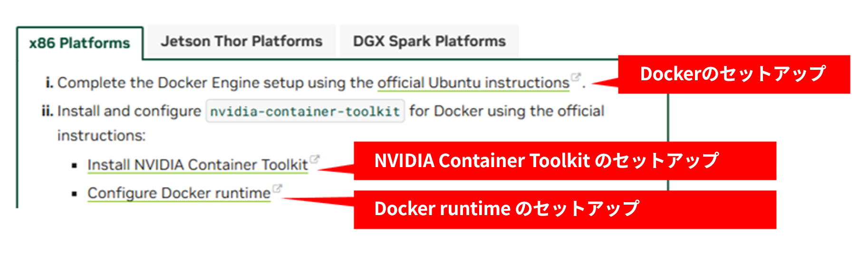Image resolution: width=868 pixels, height=254 pixels.
Task: Click the bullet before Configure Docker runtime
Action: 74,194
